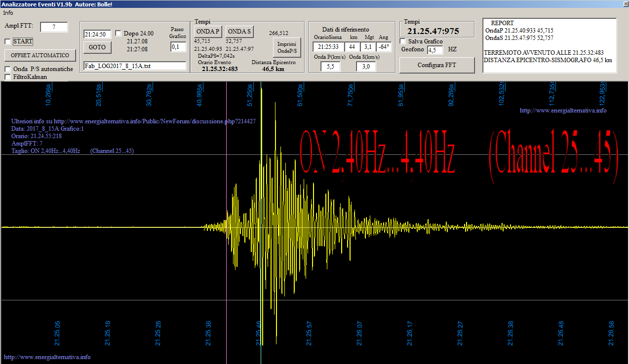Click the Orario Evento value 21.25.32:483

point(220,69)
